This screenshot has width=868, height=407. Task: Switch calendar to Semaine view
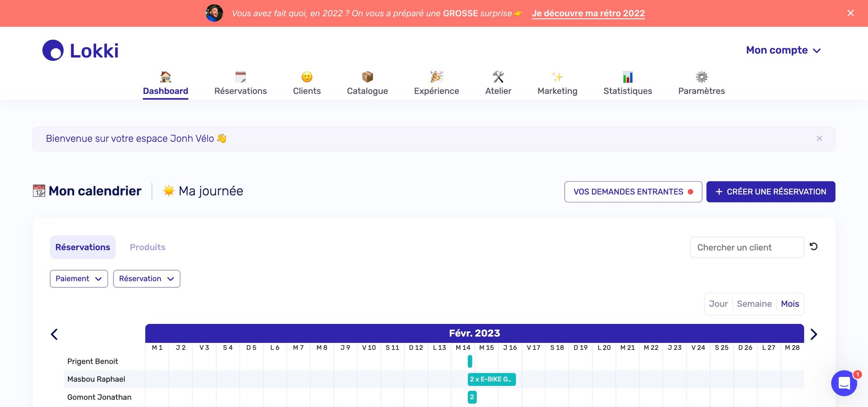point(754,304)
